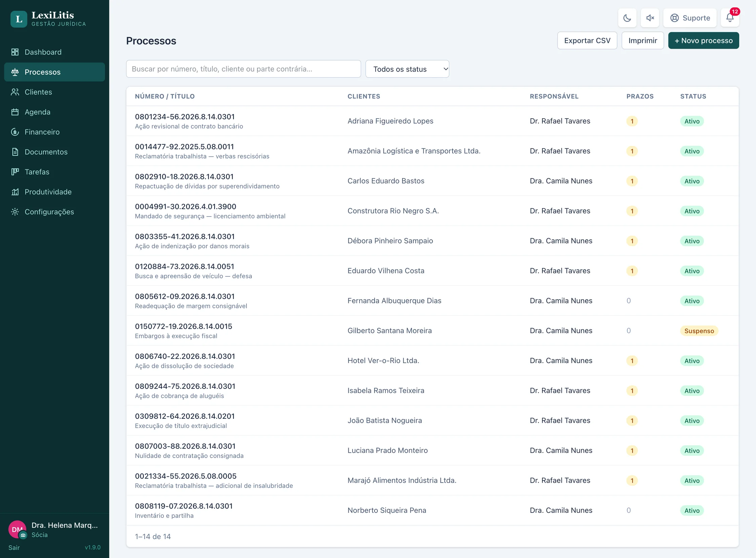Click the scales icon beside Processos
Viewport: 756px width, 558px height.
point(15,72)
